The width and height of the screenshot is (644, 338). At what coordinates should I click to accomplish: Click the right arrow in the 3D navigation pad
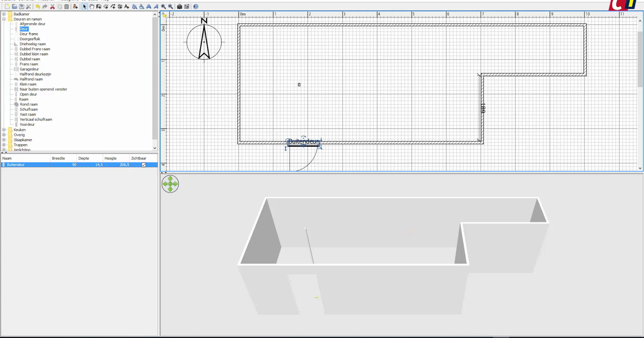(x=175, y=184)
